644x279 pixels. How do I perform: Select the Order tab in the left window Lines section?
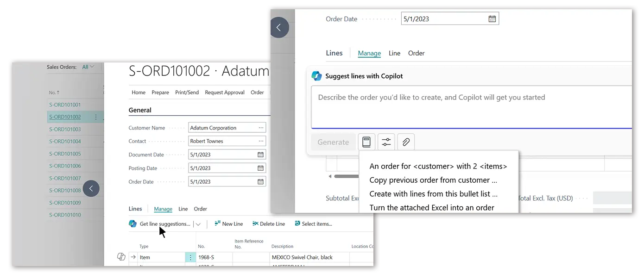[x=200, y=209]
